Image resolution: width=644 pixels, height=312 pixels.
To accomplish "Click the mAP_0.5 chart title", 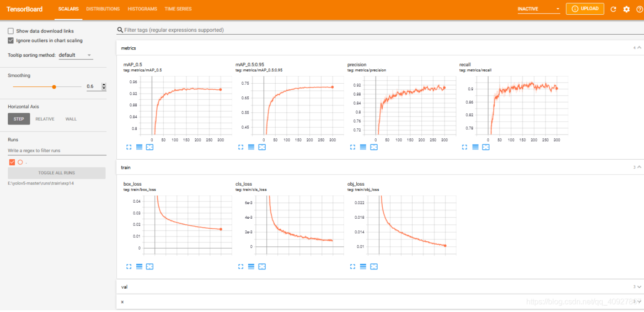I will (x=133, y=65).
